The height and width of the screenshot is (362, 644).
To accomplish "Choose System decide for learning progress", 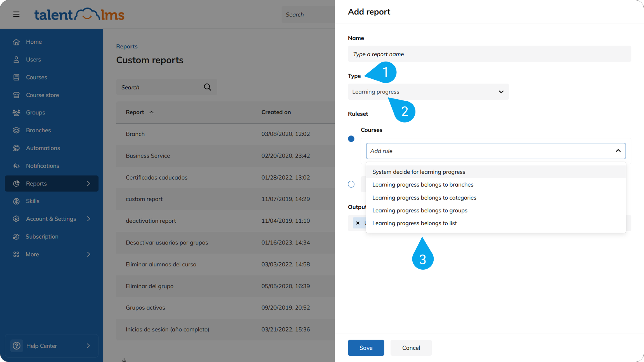I will 496,172.
